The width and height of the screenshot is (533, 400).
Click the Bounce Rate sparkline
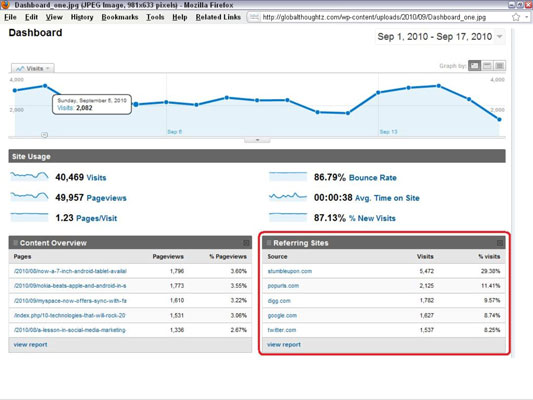tap(288, 176)
